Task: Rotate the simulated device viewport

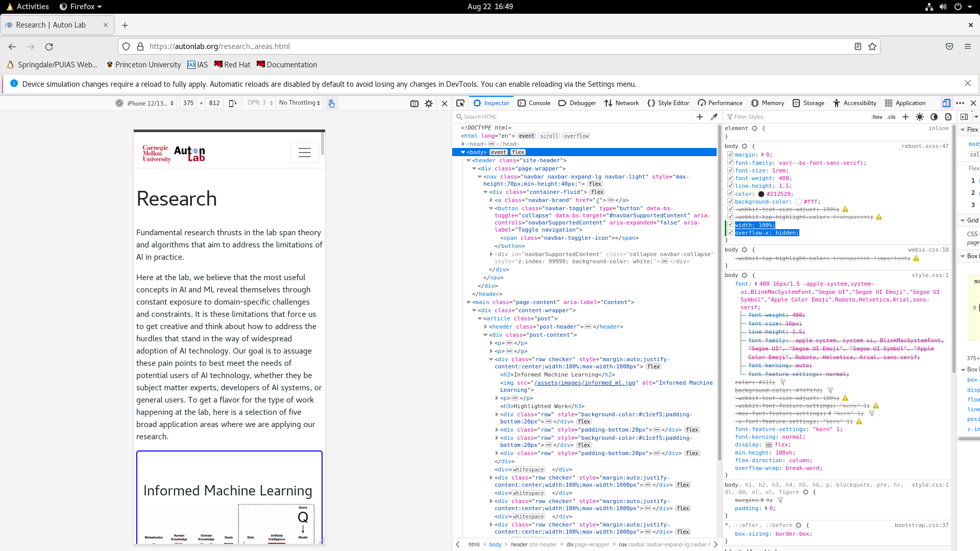Action: tap(233, 103)
